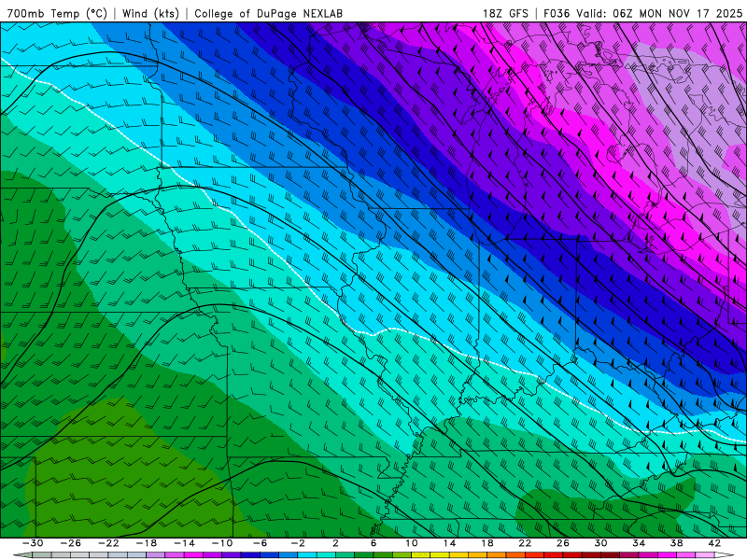Click the "F036" forecast hour label
This screenshot has width=747, height=560.
(557, 13)
